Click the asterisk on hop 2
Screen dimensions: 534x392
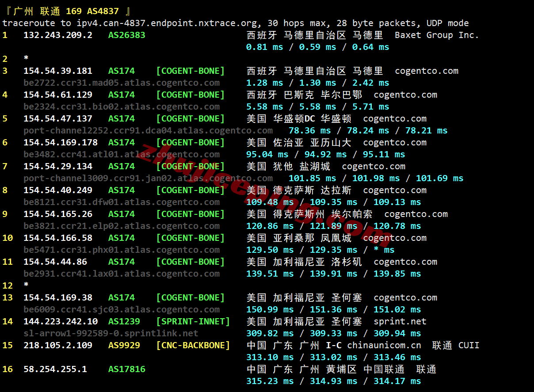(26, 59)
